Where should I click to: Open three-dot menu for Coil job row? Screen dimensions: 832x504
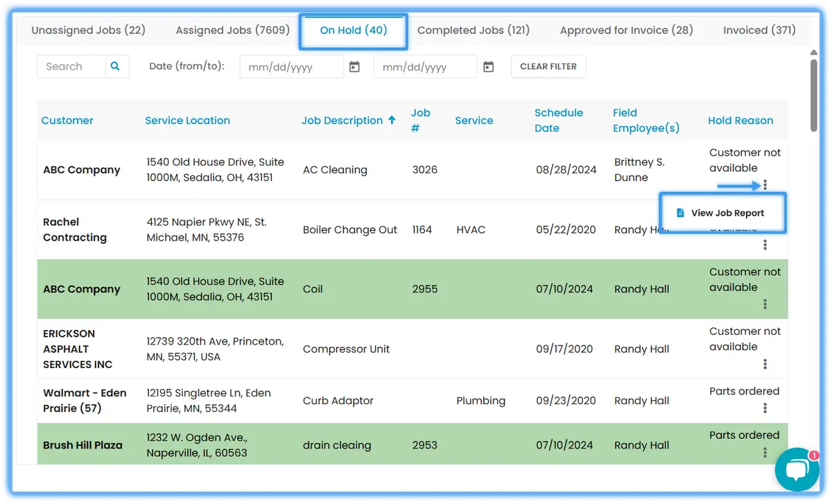[x=765, y=304]
